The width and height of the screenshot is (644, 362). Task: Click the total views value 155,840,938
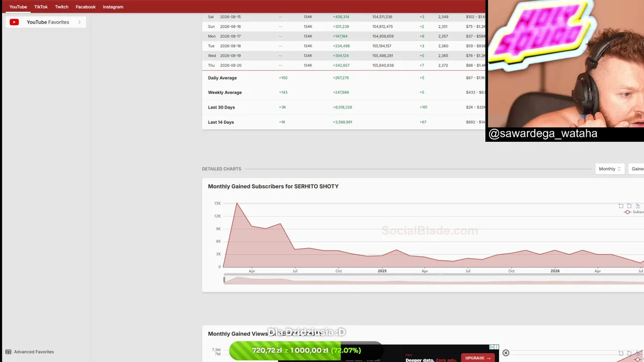(x=383, y=65)
